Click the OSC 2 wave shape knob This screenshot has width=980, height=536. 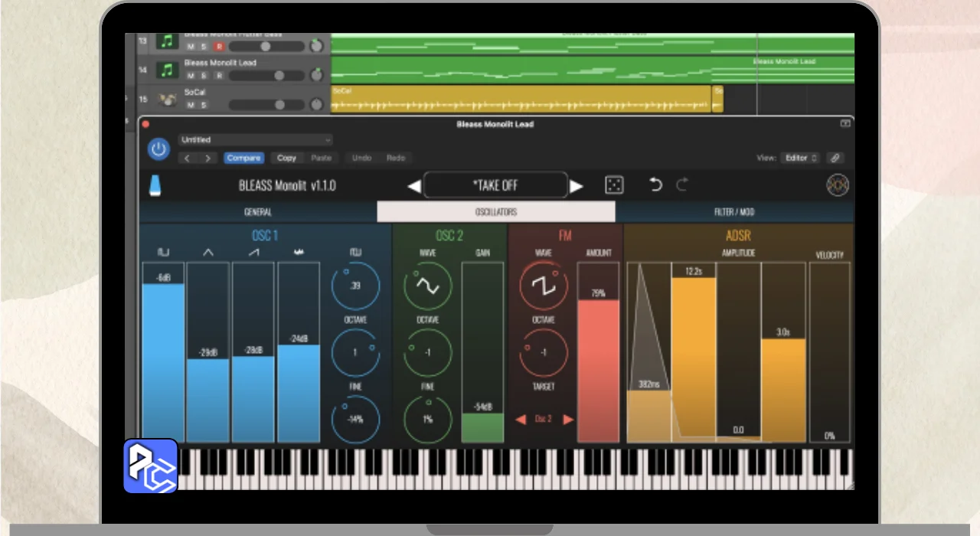tap(427, 286)
